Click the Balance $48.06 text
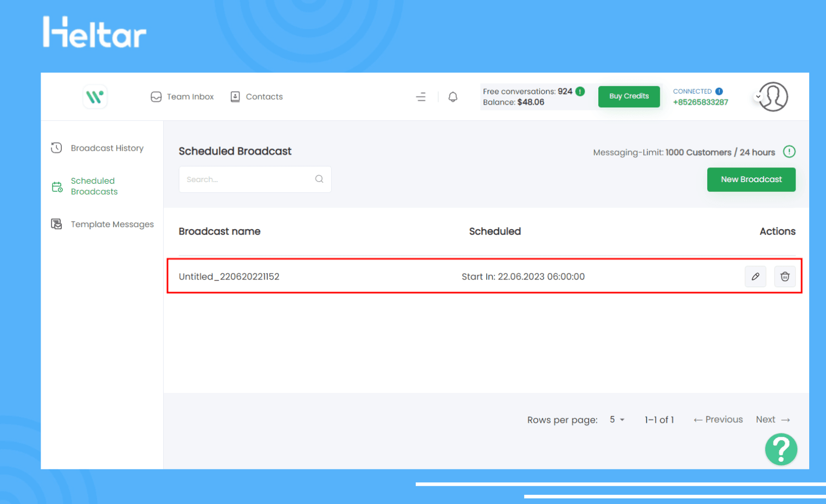Viewport: 826px width, 504px height. pos(513,102)
